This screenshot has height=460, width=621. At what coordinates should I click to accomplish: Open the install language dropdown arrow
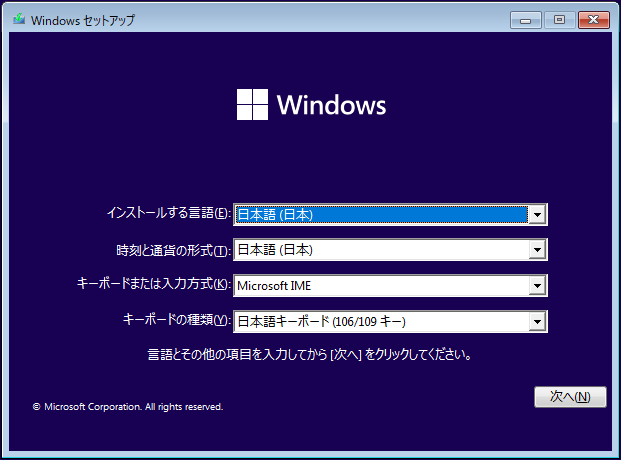537,215
